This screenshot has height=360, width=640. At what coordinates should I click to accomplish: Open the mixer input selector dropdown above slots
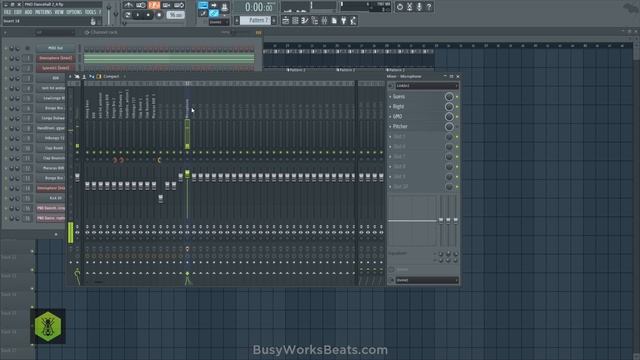427,86
